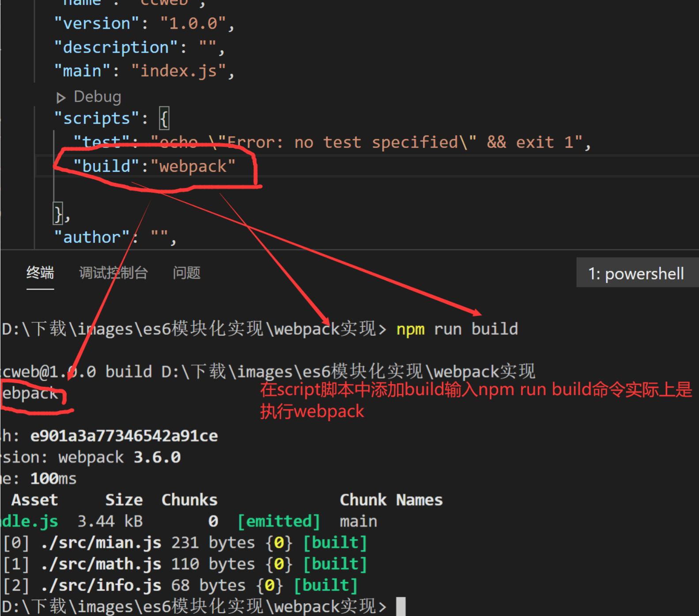This screenshot has height=616, width=699.
Task: Click the Chunks column header in the terminal
Action: (x=189, y=500)
